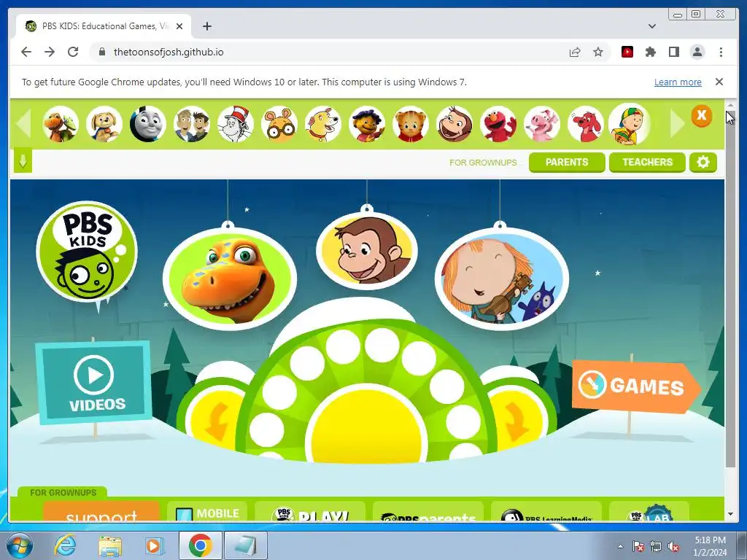Open PBS Kids LAB footer link
This screenshot has height=560, width=747.
(649, 511)
